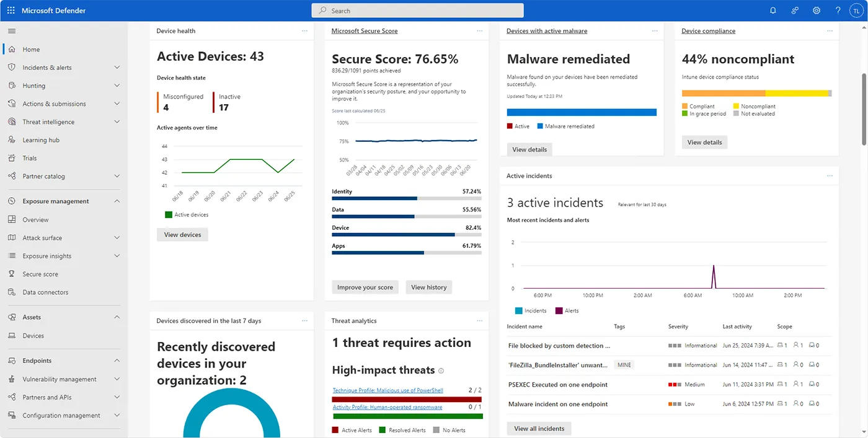Click the Devices laptop icon in sidebar
This screenshot has height=438, width=868.
pyautogui.click(x=12, y=336)
